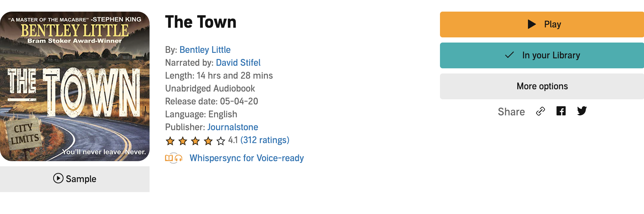Click The Town cover art thumbnail

75,86
